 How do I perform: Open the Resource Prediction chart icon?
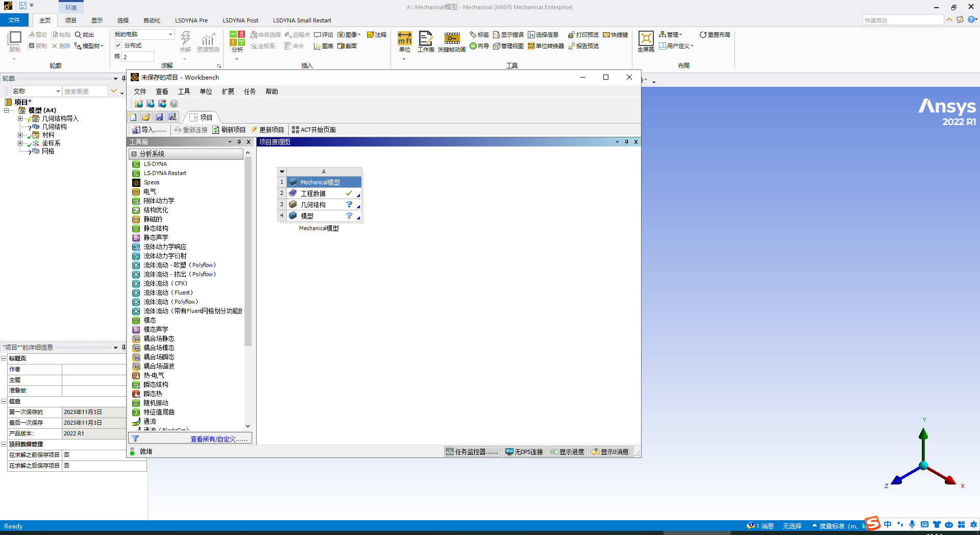208,39
